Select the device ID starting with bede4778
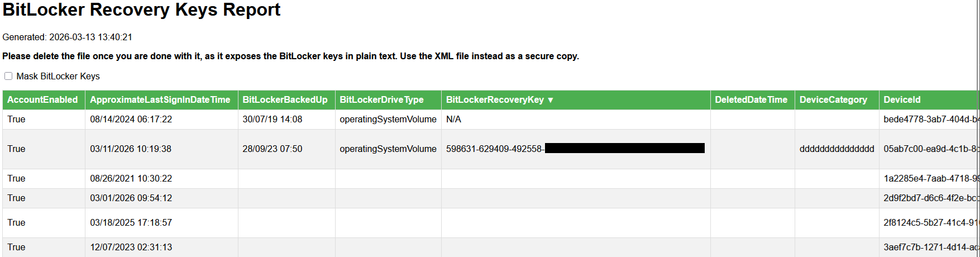 (929, 120)
